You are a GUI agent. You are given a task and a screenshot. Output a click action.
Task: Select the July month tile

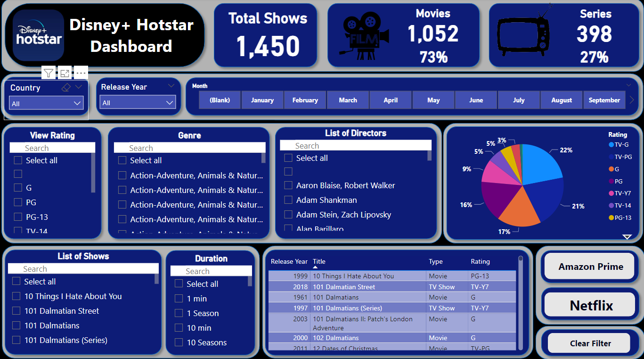(519, 100)
